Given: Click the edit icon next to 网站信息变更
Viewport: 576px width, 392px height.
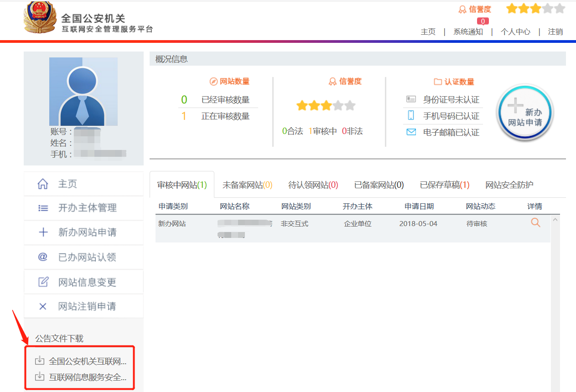Looking at the screenshot, I should pyautogui.click(x=43, y=282).
